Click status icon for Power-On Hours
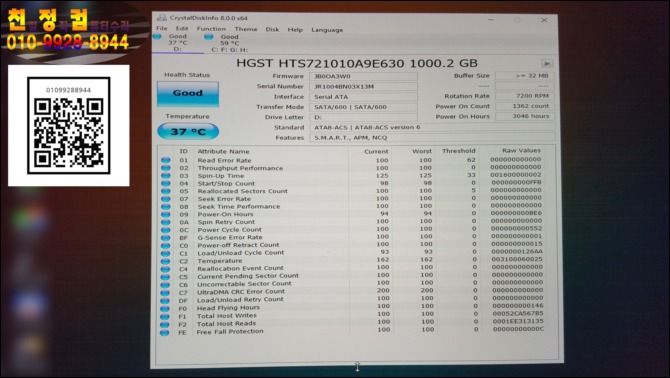 (x=166, y=214)
